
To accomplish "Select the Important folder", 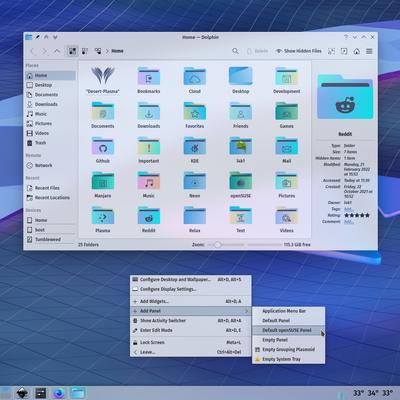I will pos(149,146).
